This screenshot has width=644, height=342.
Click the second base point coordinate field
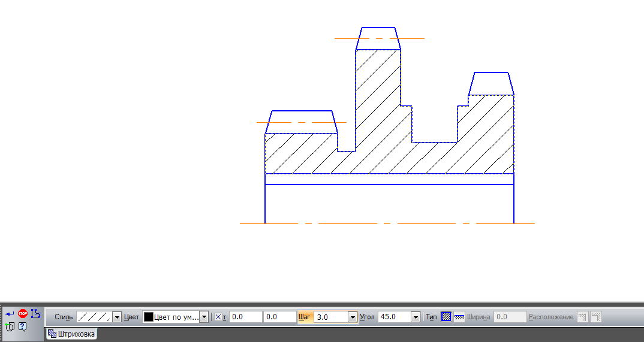click(x=279, y=317)
